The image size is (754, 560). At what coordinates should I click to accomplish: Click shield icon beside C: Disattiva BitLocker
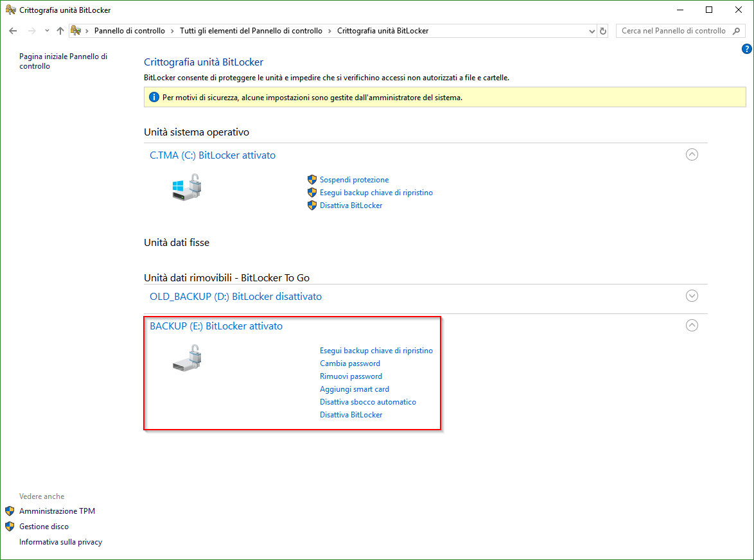(x=312, y=206)
